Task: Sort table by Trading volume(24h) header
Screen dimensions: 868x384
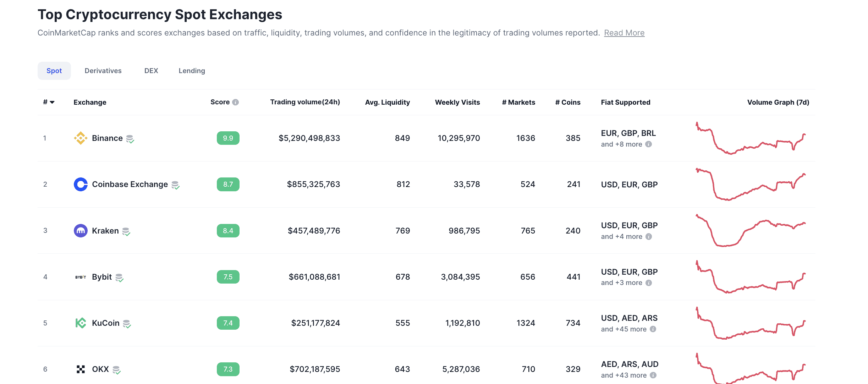Action: 305,102
